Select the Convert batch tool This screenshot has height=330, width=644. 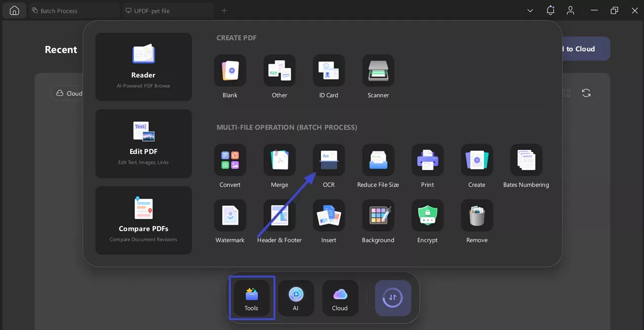pos(229,160)
